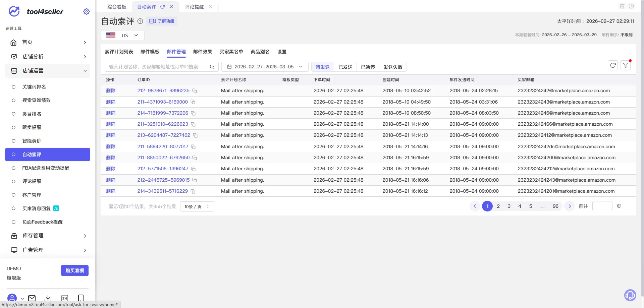Refresh the mail list table

[x=613, y=65]
